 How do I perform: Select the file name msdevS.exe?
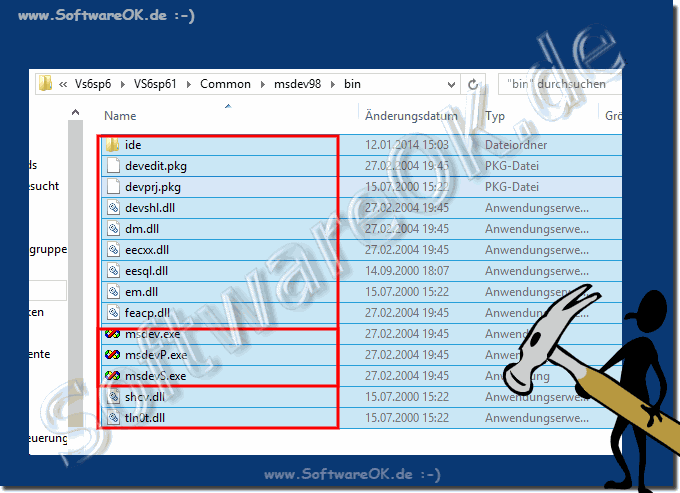(x=155, y=376)
